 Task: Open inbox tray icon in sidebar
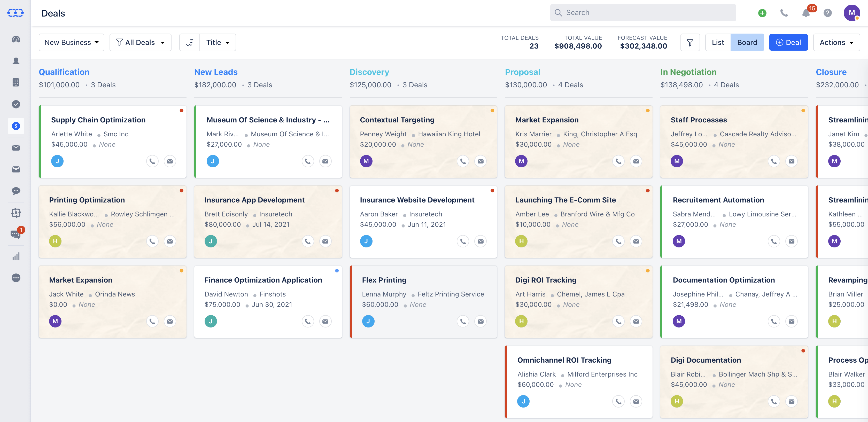[16, 169]
